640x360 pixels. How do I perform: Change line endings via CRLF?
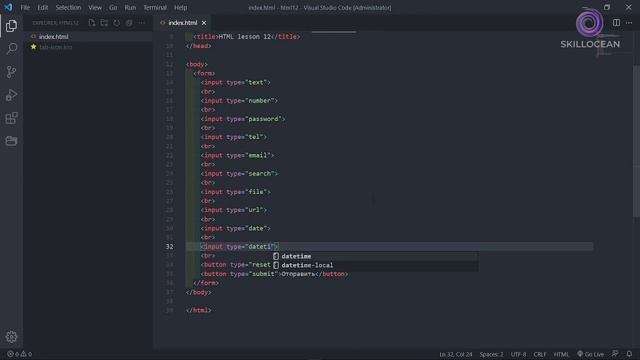click(540, 354)
